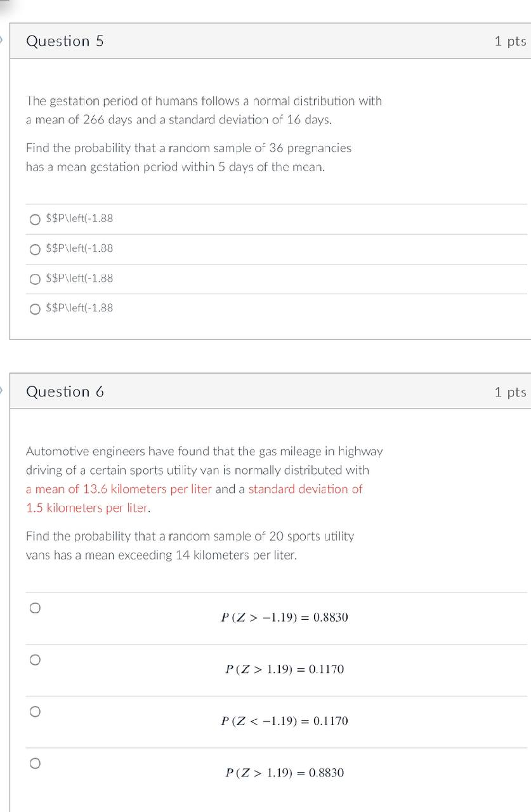Collapse Question 6 using its left chevron
This screenshot has width=531, height=812.
pyautogui.click(x=3, y=391)
